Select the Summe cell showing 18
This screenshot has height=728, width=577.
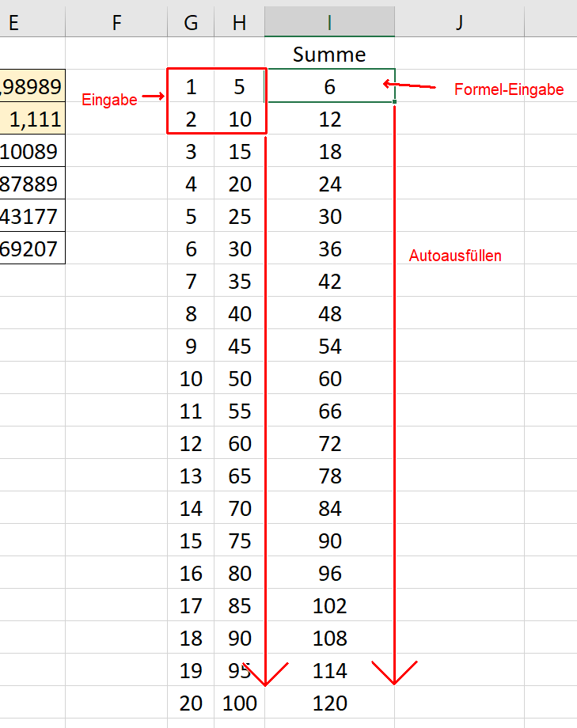tap(329, 151)
